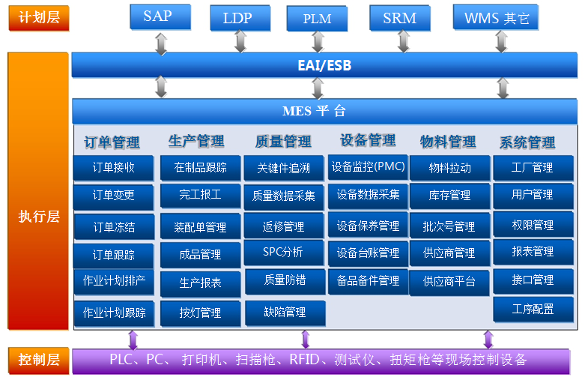Open the 生产报表 module
Image resolution: width=588 pixels, height=377 pixels.
(201, 284)
